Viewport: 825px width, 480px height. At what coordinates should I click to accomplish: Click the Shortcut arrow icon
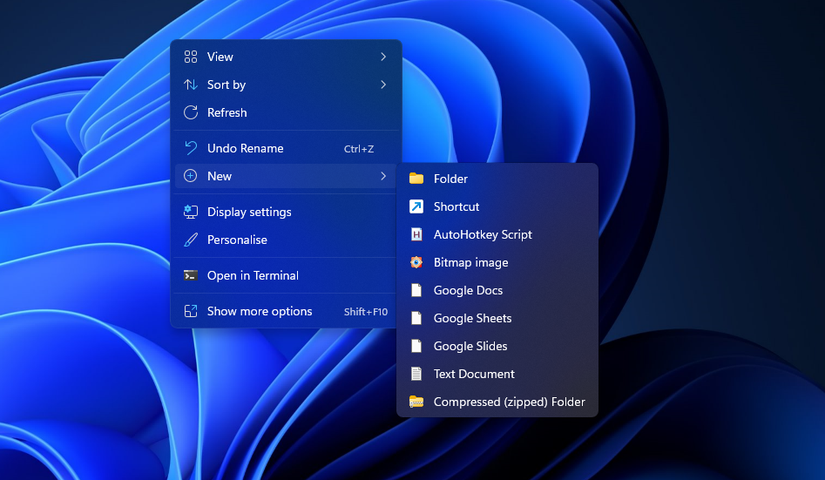[x=416, y=206]
